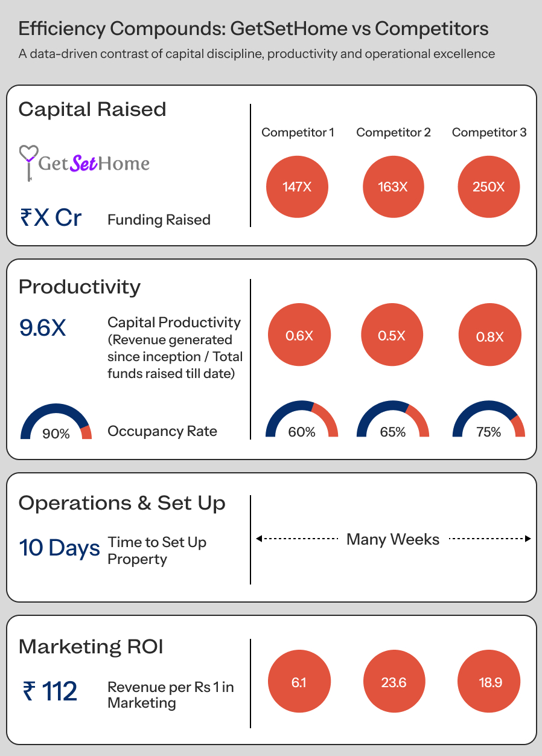
Task: Click the 0.8X productivity circle
Action: click(489, 336)
